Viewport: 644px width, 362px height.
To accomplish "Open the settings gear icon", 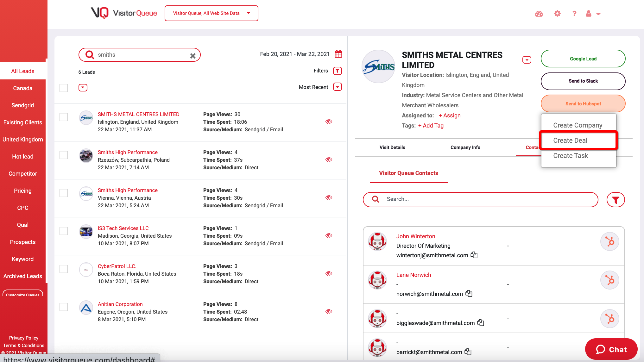I will (x=557, y=14).
